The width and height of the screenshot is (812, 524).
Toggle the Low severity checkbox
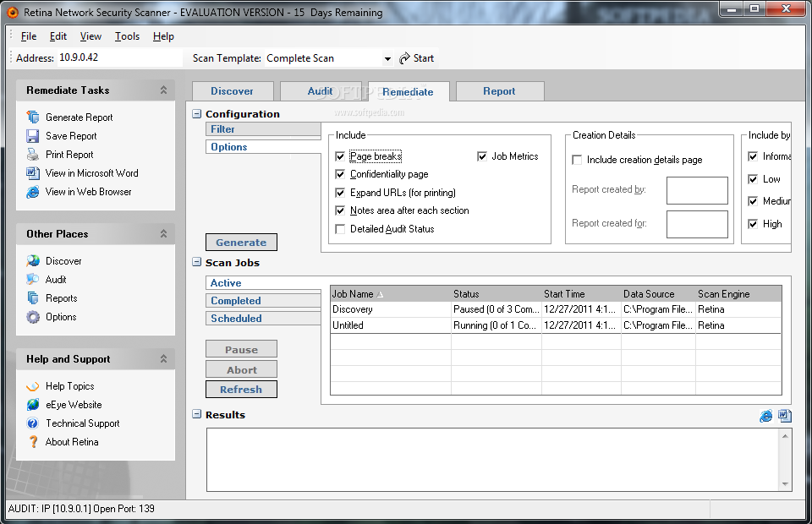click(x=753, y=179)
